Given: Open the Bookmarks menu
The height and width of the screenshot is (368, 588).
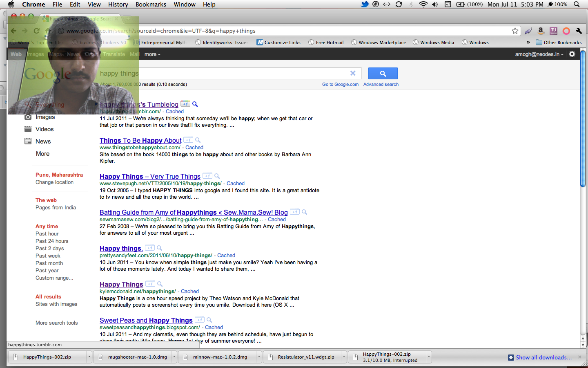Looking at the screenshot, I should click(x=151, y=4).
